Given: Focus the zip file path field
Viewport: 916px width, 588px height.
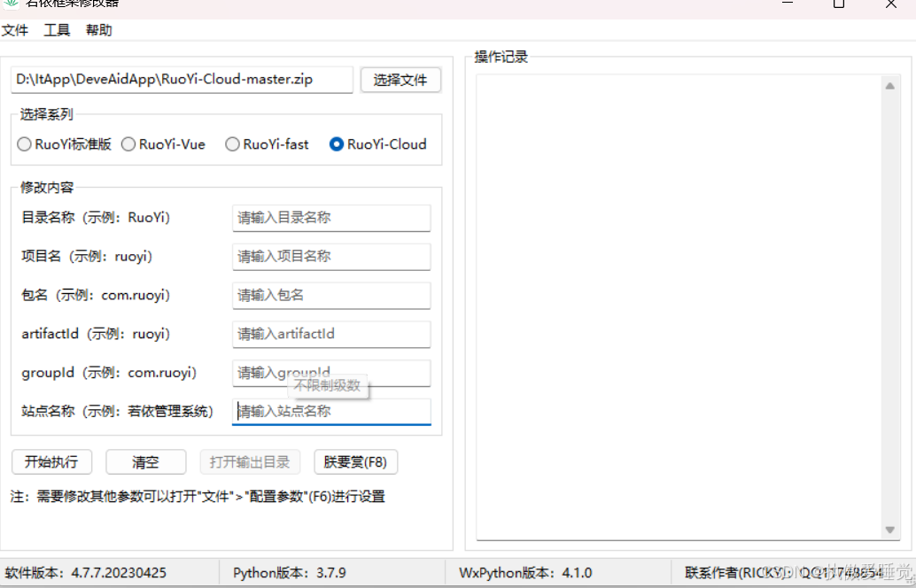Looking at the screenshot, I should (x=182, y=80).
